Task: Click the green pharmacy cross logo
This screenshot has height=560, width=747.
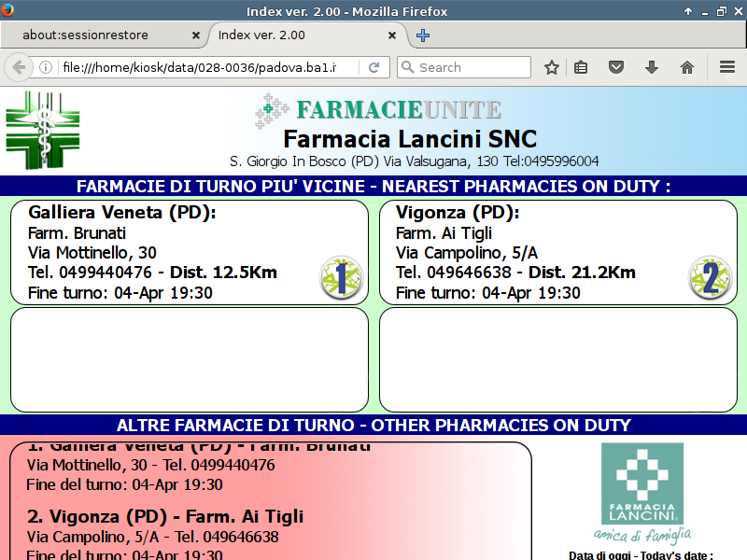Action: pyautogui.click(x=43, y=130)
